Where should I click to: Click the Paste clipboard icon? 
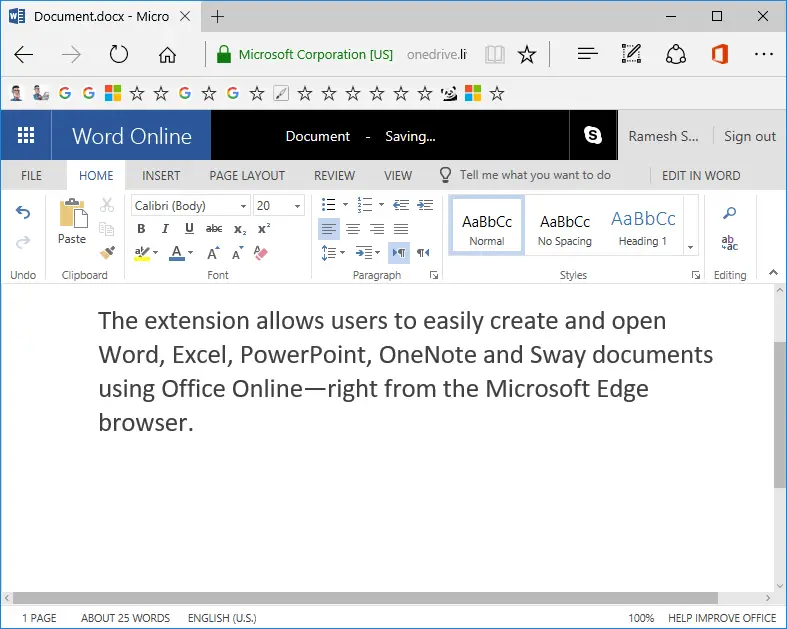[x=73, y=213]
